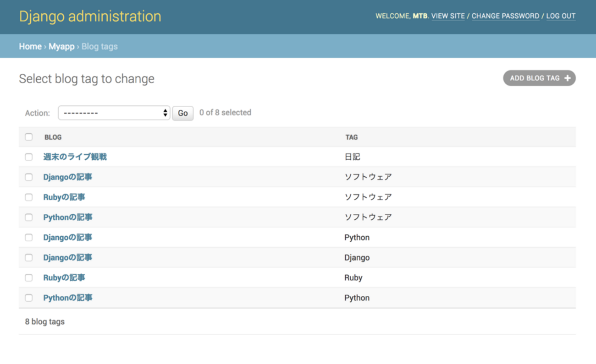Navigate to Myapp in breadcrumb
Screen dimensions: 596x364
pyautogui.click(x=61, y=47)
